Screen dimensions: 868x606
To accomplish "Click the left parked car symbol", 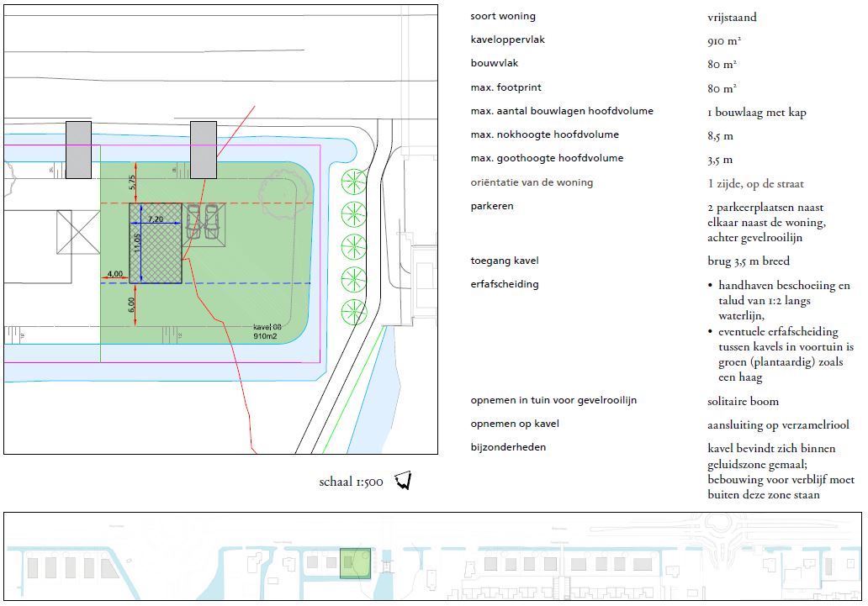I will pyautogui.click(x=193, y=221).
